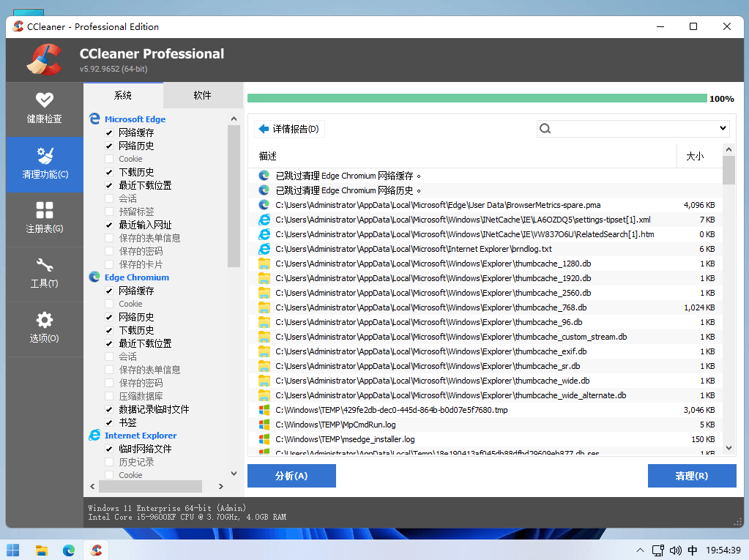This screenshot has height=560, width=749.
Task: Click the results search input field
Action: [633, 128]
